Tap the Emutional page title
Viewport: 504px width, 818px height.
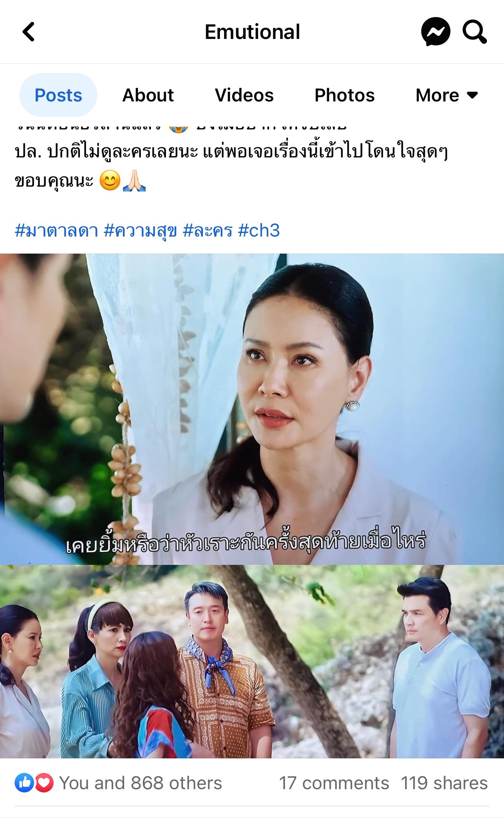[x=252, y=32]
